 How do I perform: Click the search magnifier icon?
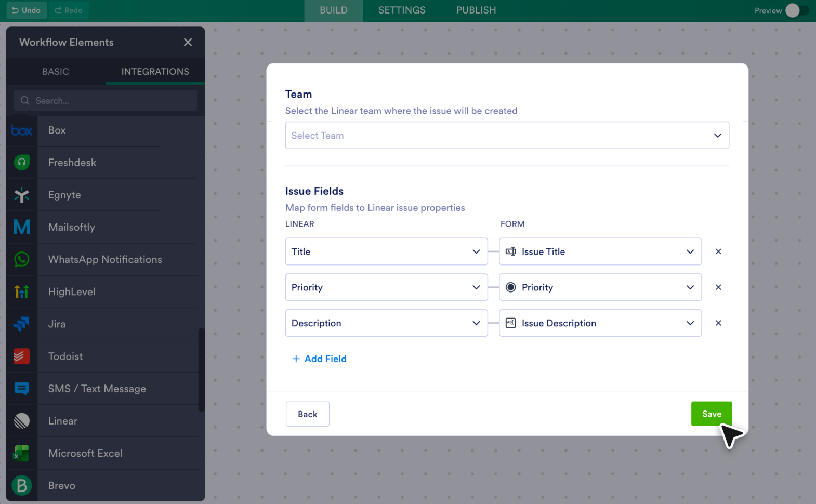click(x=25, y=101)
